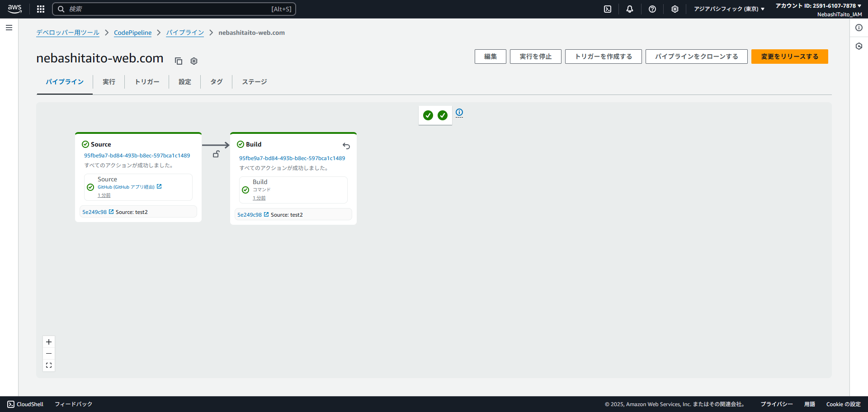Fit pipeline view to screen

[49, 365]
